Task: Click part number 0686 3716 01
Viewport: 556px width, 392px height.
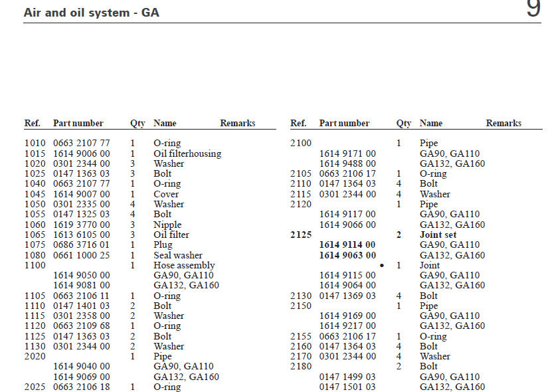Action: [x=82, y=245]
